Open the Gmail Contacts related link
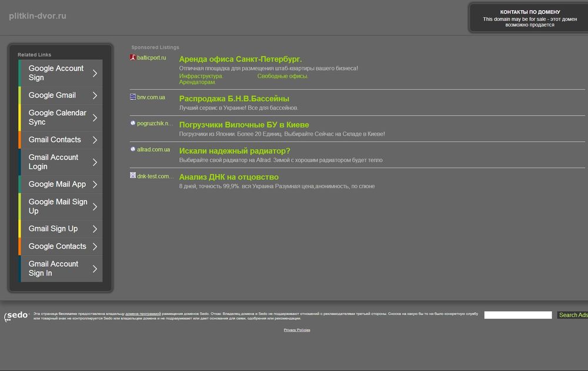 (61, 140)
